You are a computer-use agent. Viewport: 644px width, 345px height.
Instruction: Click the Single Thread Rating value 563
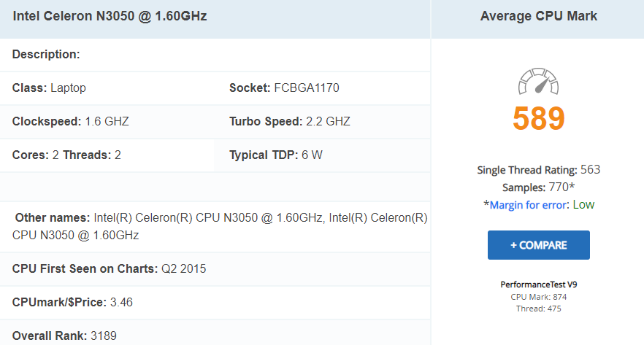[x=590, y=170]
